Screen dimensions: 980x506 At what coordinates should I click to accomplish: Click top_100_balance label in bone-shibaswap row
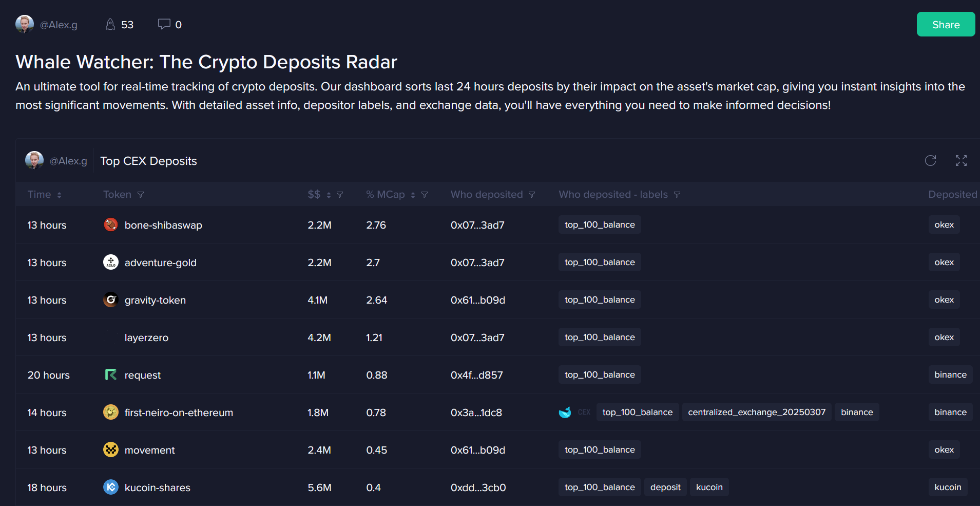(x=600, y=224)
